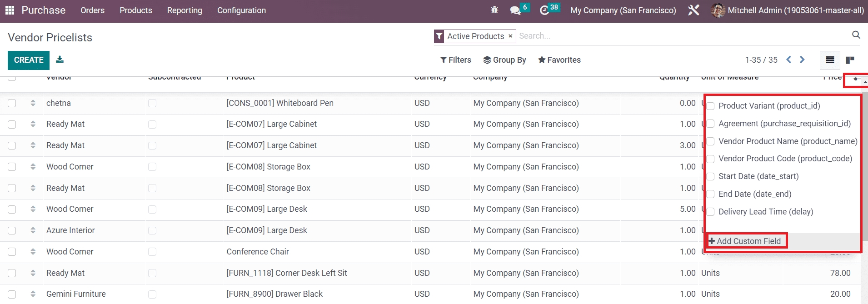The image size is (868, 304).
Task: Open the apps grid menu icon
Action: 10,10
